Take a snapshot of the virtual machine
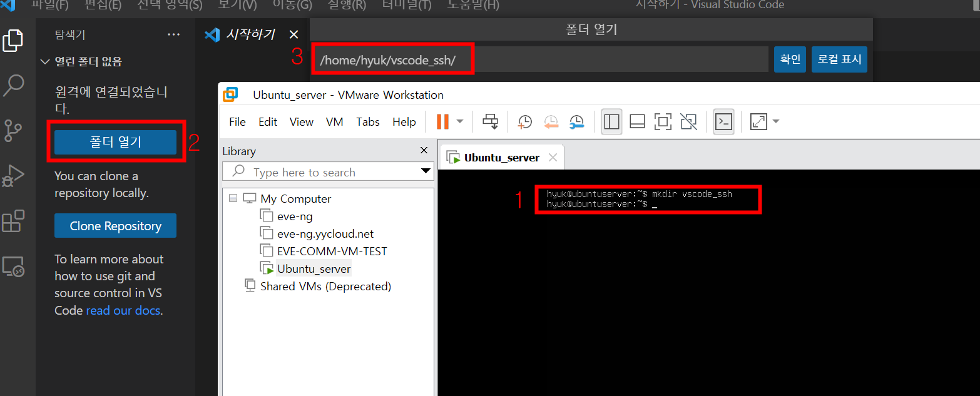This screenshot has height=396, width=980. pyautogui.click(x=524, y=121)
